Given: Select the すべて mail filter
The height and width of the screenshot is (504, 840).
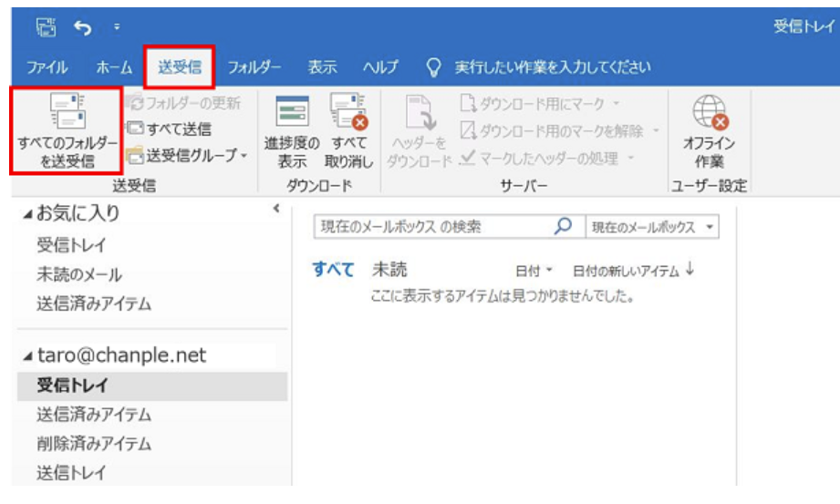Looking at the screenshot, I should click(x=333, y=270).
